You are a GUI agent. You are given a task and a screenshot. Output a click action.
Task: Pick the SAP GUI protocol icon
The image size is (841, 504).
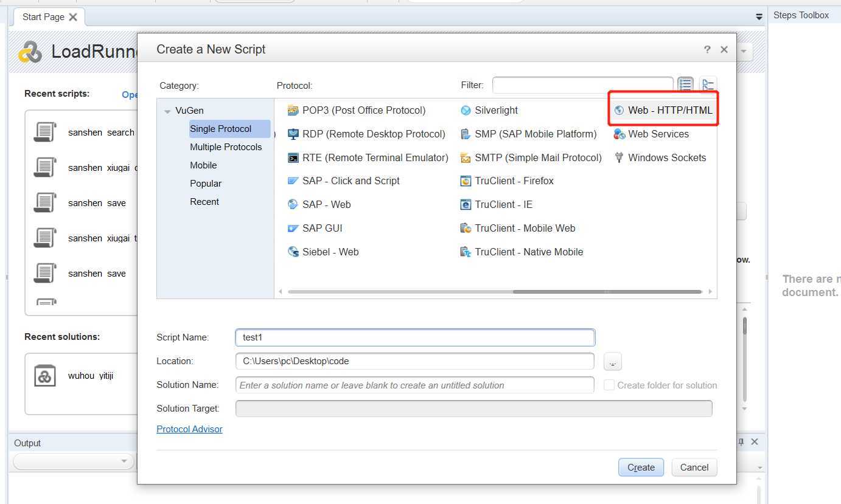click(x=293, y=228)
